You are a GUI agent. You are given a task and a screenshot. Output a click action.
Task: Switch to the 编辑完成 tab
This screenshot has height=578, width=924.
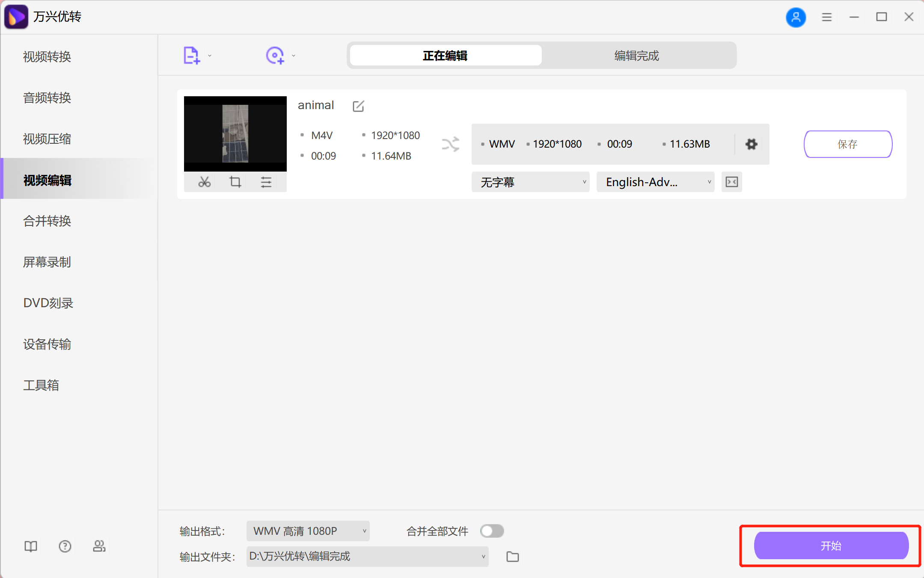click(x=636, y=55)
